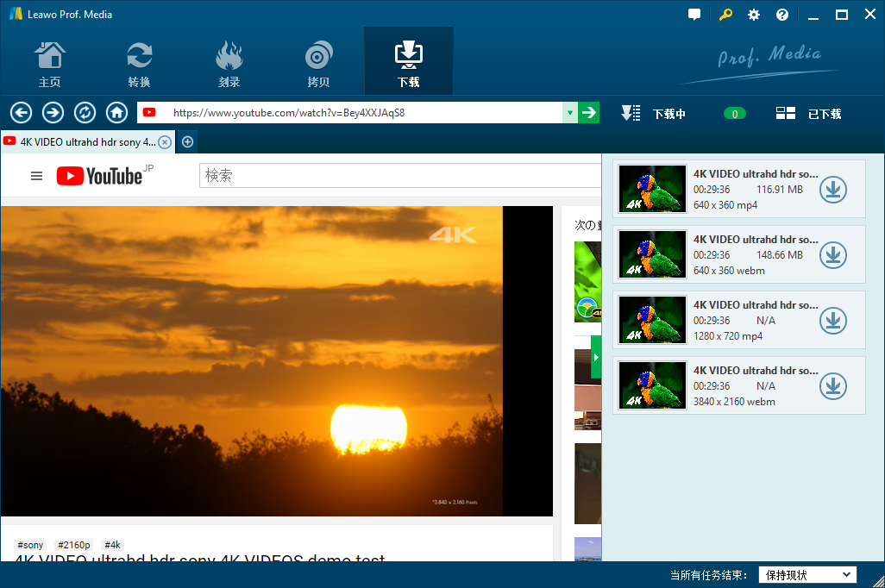Click the sunset video player
The height and width of the screenshot is (588, 885).
(277, 361)
